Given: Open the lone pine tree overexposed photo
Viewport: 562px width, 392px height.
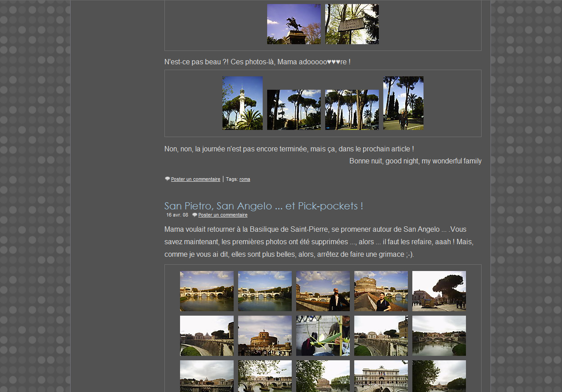Looking at the screenshot, I should pos(439,291).
